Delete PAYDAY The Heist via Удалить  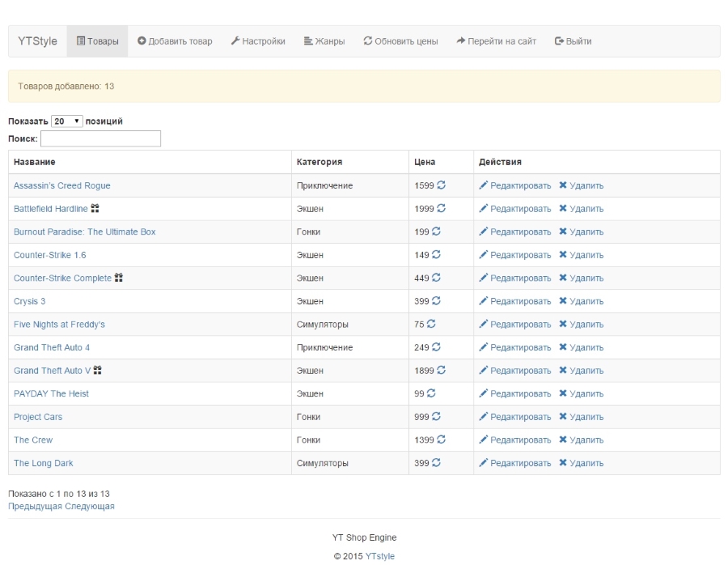tap(581, 394)
